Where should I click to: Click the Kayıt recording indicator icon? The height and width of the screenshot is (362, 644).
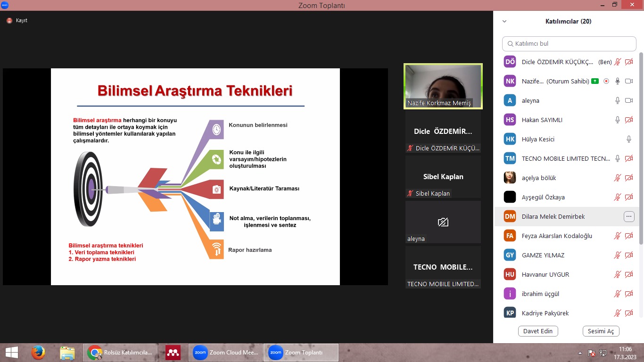coord(9,21)
